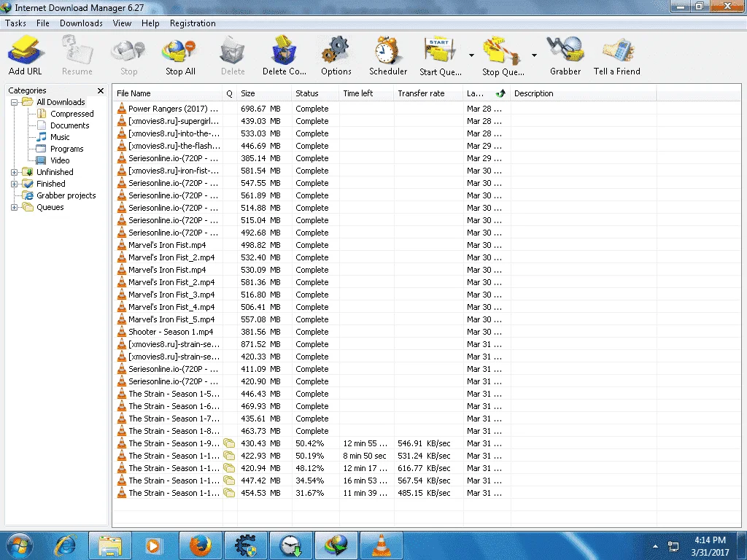Show hidden system tray icons
Image resolution: width=747 pixels, height=560 pixels.
655,546
